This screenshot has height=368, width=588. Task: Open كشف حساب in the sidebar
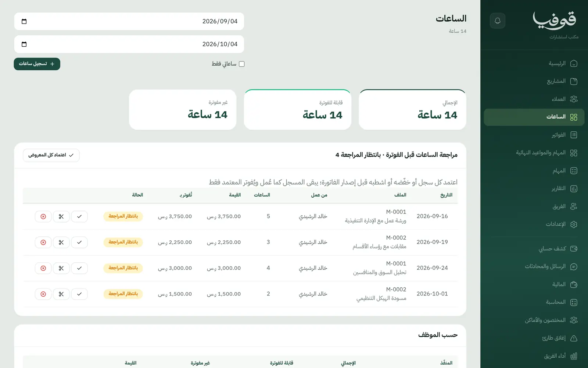[534, 249]
